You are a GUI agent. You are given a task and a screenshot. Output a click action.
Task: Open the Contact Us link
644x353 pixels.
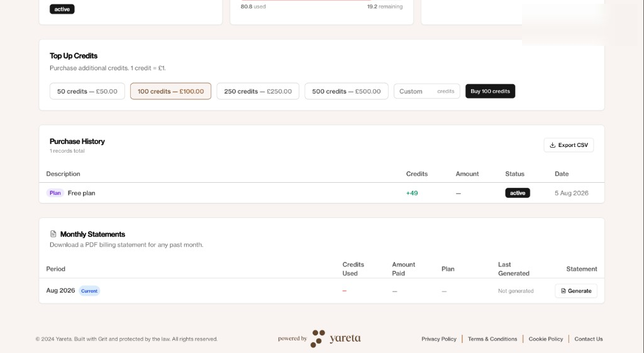tap(589, 339)
